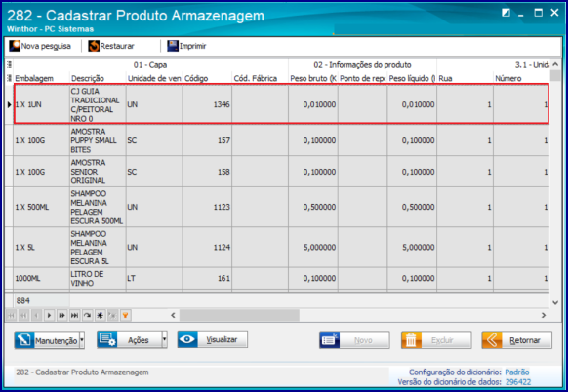Click code cell 157

(207, 140)
